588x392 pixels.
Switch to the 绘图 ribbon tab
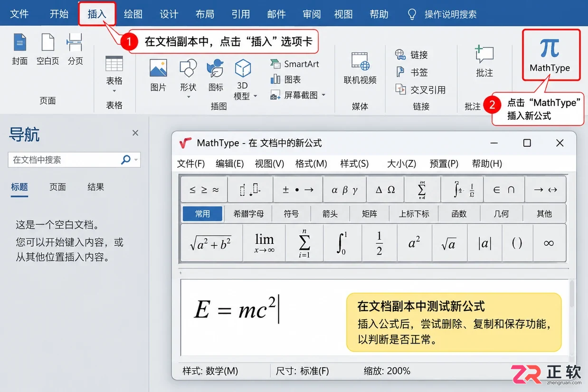133,14
